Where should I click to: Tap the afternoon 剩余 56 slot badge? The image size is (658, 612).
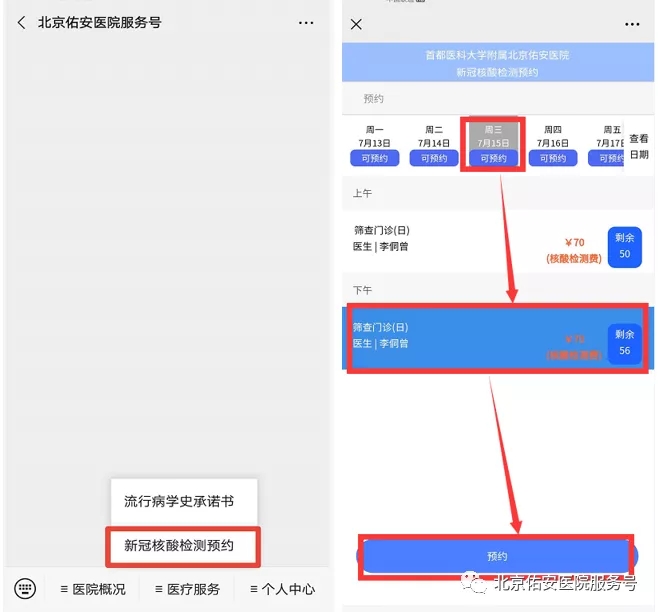coord(624,343)
